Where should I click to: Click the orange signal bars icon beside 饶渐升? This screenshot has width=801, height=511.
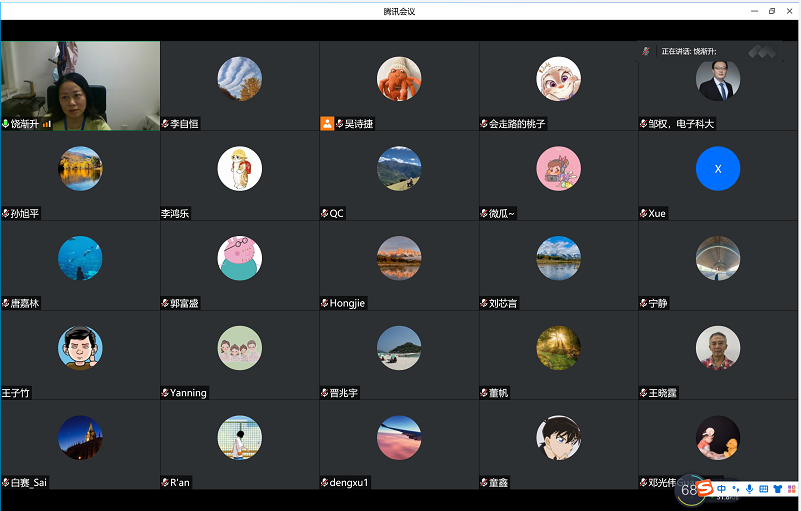pyautogui.click(x=47, y=124)
